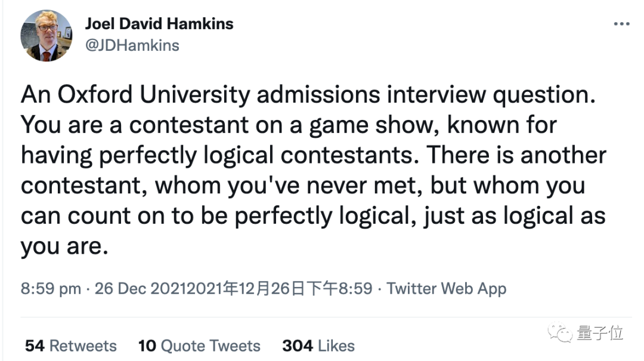Open the Twitter Web App source link
This screenshot has height=361, width=644.
click(x=447, y=289)
